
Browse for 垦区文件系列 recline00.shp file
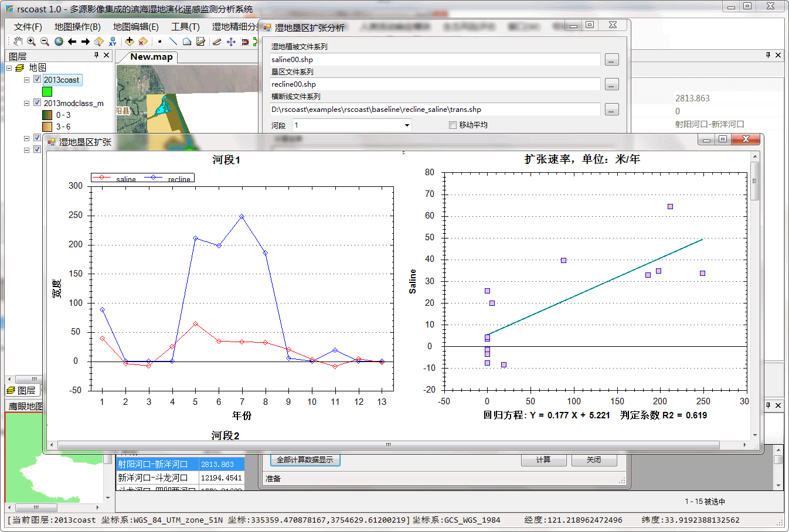611,84
